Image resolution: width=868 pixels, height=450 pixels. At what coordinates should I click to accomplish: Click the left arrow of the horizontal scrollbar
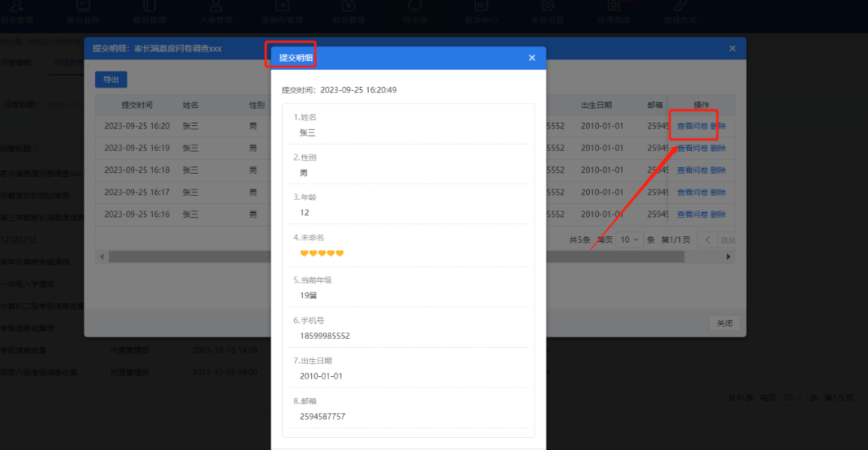[x=102, y=257]
